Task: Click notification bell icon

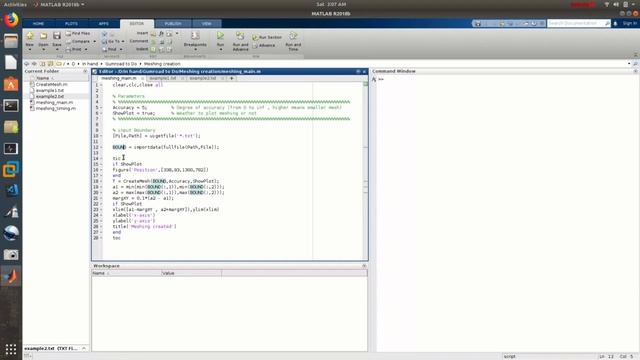Action: [x=616, y=24]
